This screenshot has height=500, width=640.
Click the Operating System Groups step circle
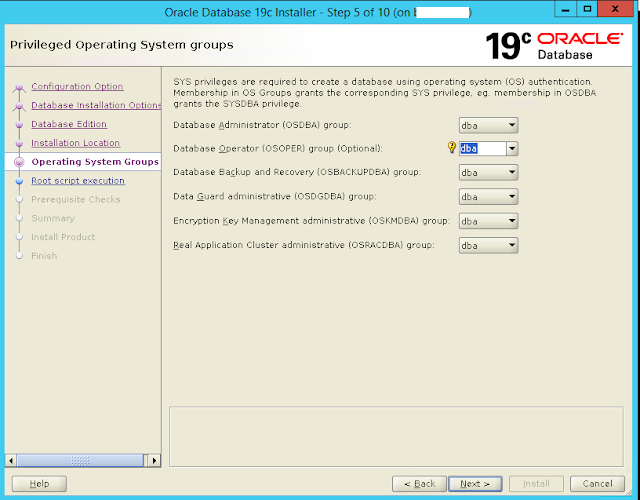point(19,162)
